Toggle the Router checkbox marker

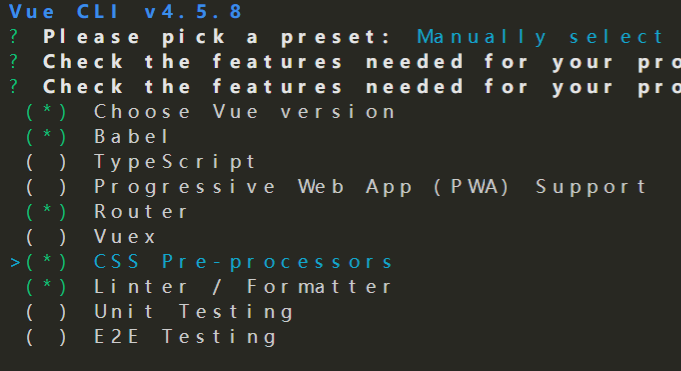(x=46, y=212)
